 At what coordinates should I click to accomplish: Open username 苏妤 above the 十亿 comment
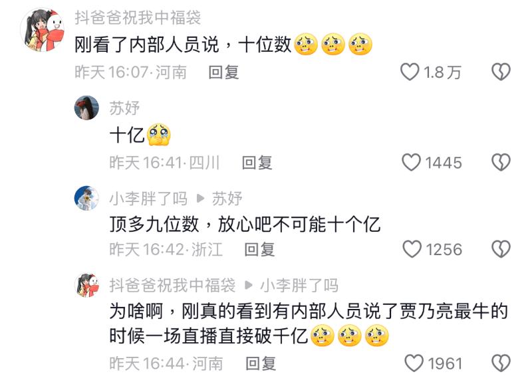(124, 108)
